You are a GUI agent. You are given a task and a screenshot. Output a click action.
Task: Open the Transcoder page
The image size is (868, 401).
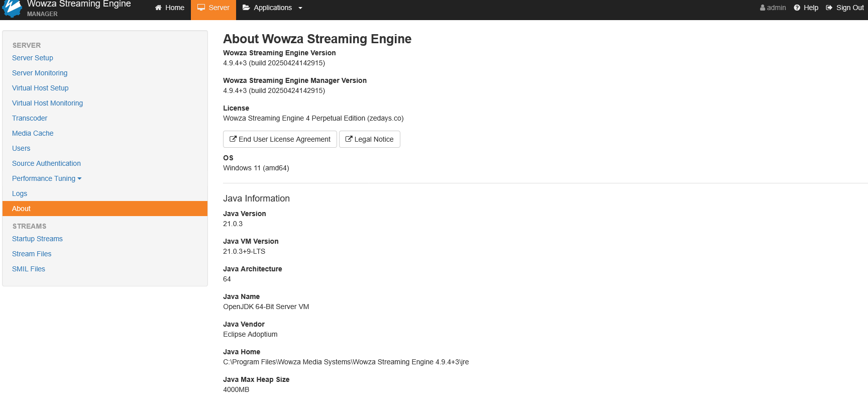point(30,118)
